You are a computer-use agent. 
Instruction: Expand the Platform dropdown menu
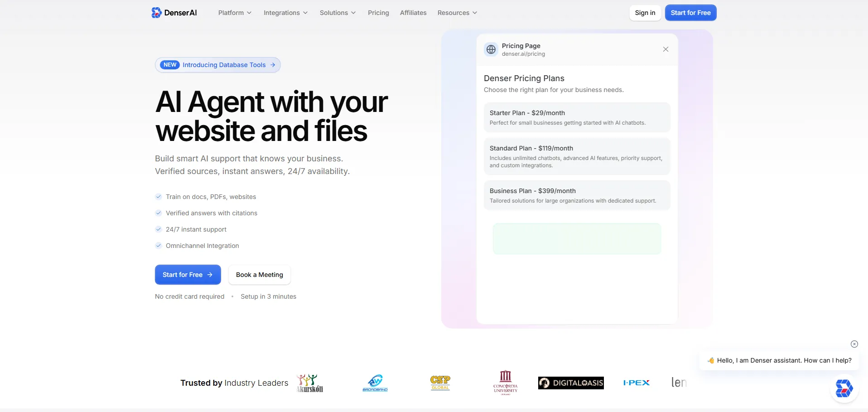[235, 13]
